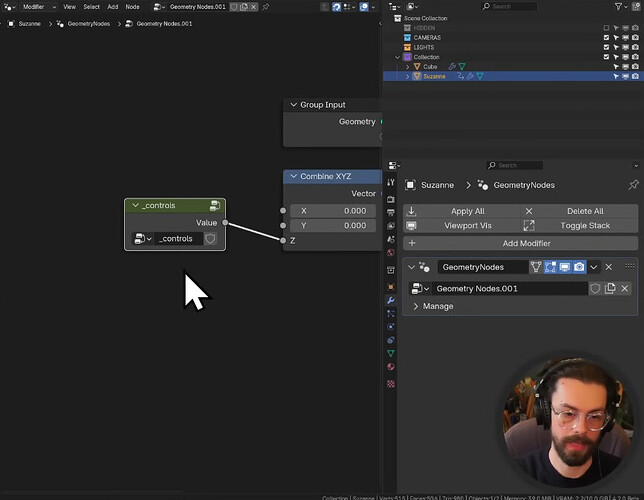The width and height of the screenshot is (644, 500).
Task: Open the outliner filter dropdown
Action: click(x=621, y=7)
